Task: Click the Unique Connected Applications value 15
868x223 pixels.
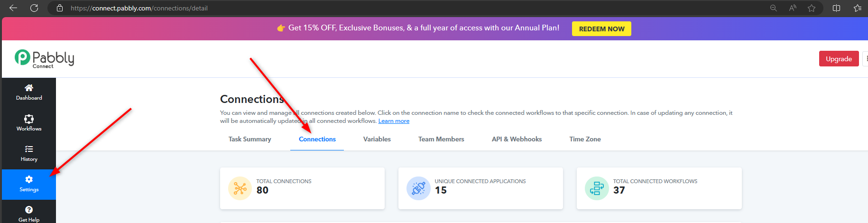Action: tap(441, 190)
